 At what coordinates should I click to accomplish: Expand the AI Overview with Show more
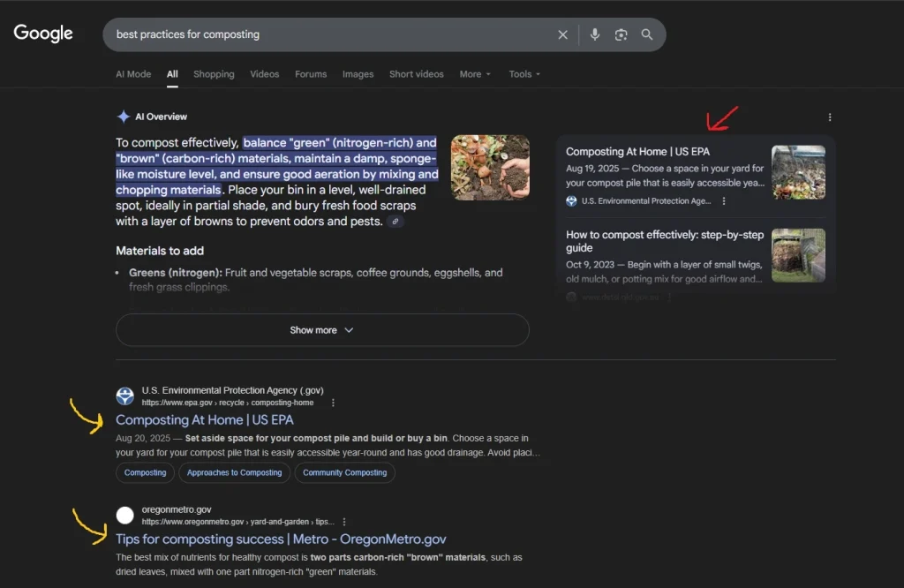322,329
